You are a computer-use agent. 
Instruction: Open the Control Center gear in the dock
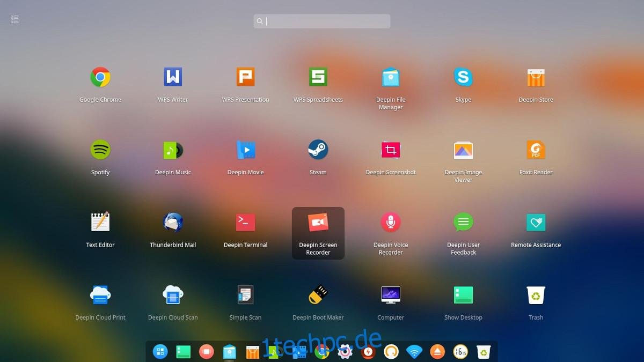346,352
